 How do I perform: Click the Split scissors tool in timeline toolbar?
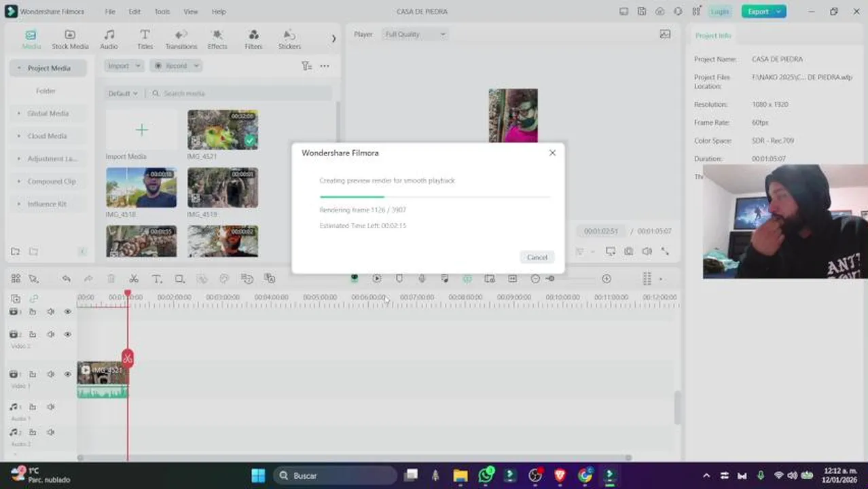tap(134, 278)
